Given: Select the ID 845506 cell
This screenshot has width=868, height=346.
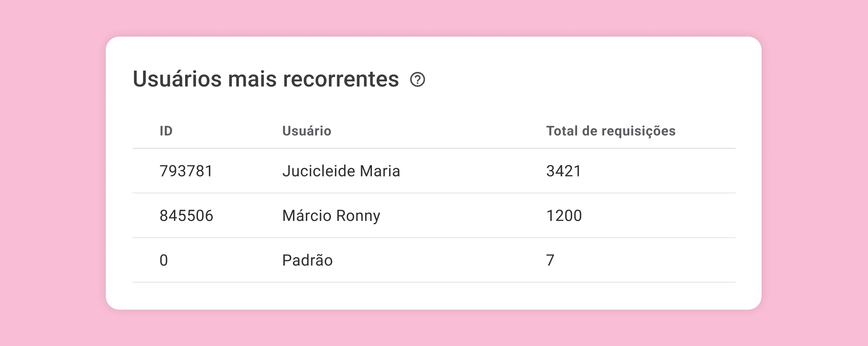Looking at the screenshot, I should [186, 216].
